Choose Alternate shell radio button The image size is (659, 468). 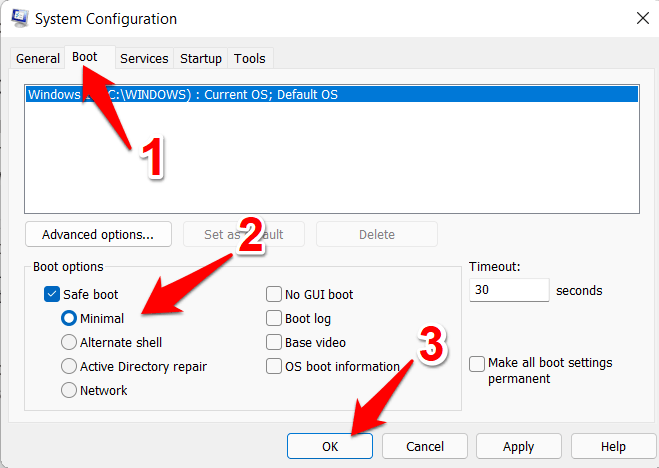pos(69,343)
